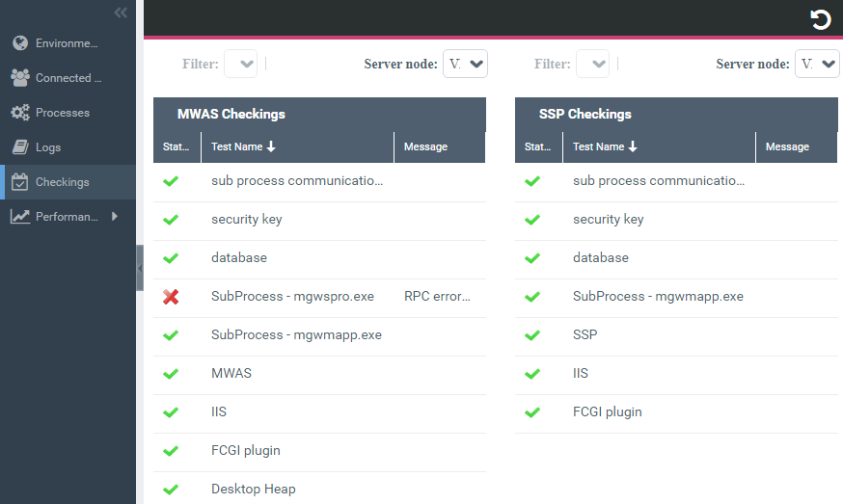Image resolution: width=843 pixels, height=504 pixels.
Task: Open the Checkings page in the sidebar
Action: pyautogui.click(x=63, y=182)
